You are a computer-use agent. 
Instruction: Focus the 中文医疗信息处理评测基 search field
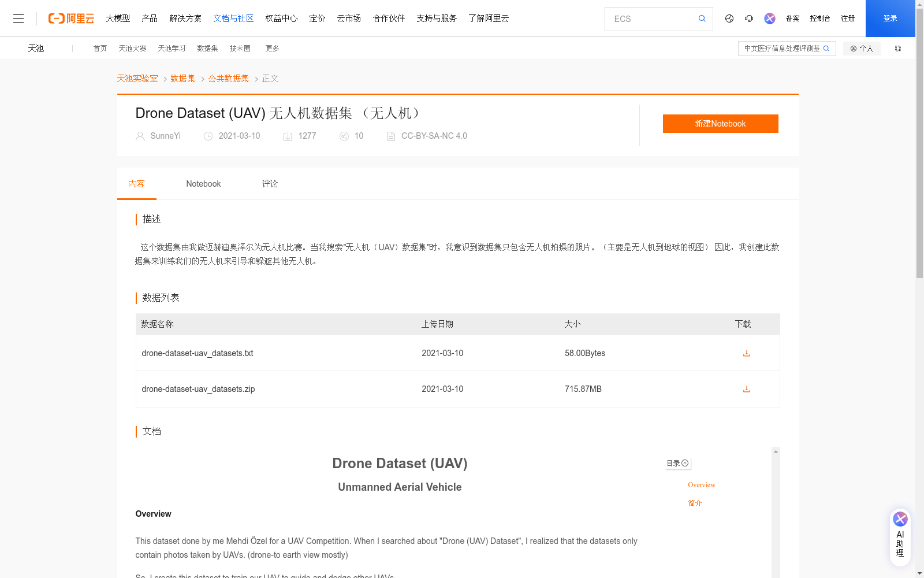point(782,49)
